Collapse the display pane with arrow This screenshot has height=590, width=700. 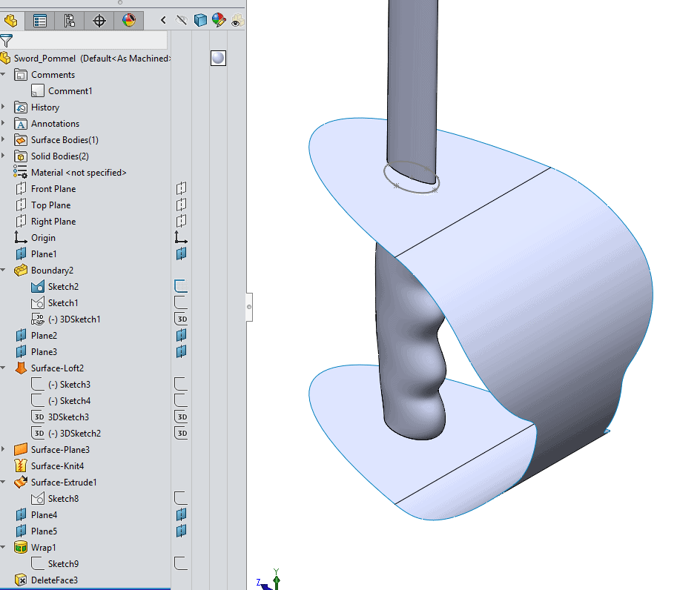click(163, 21)
